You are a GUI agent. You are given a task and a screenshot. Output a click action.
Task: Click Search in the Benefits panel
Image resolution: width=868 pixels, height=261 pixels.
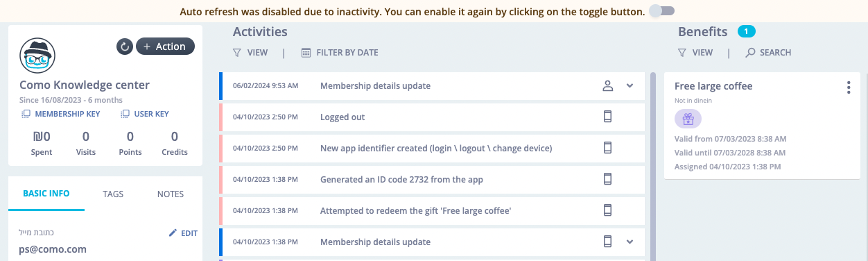click(x=768, y=53)
